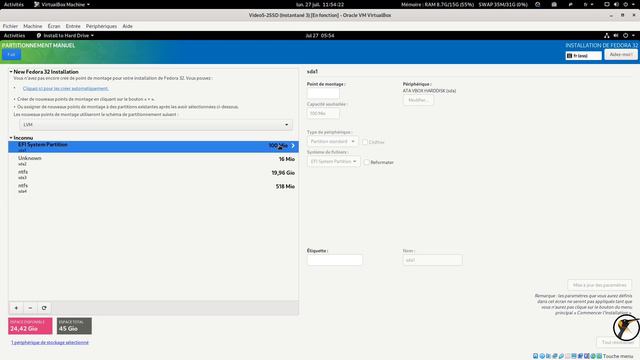Add a new mount point with plus button
This screenshot has width=640, height=360.
[16, 308]
